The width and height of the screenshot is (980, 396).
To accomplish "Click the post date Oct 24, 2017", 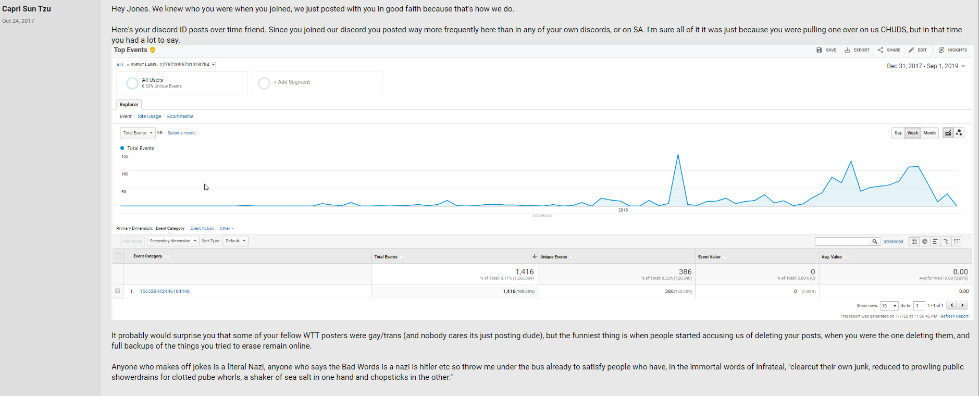I will pos(18,21).
